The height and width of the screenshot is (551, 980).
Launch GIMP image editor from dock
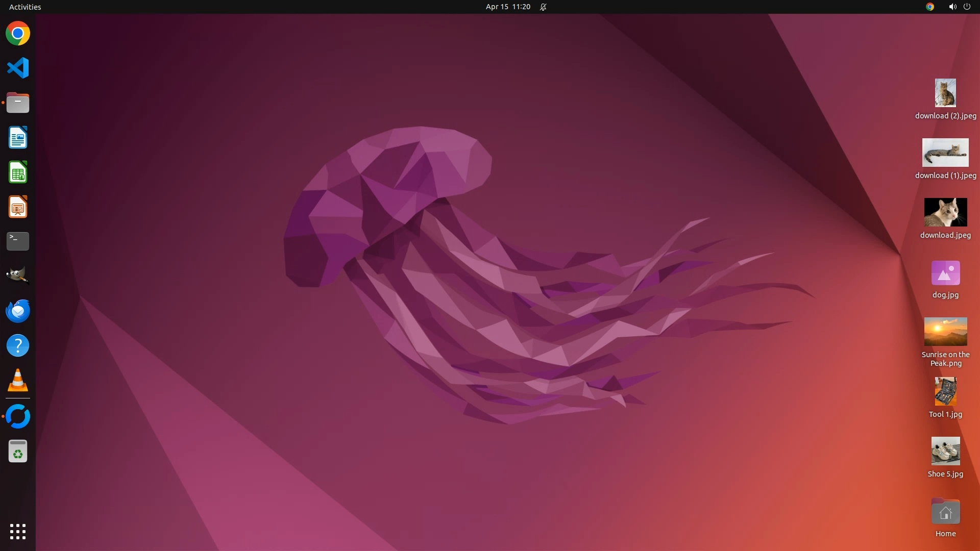pos(18,275)
